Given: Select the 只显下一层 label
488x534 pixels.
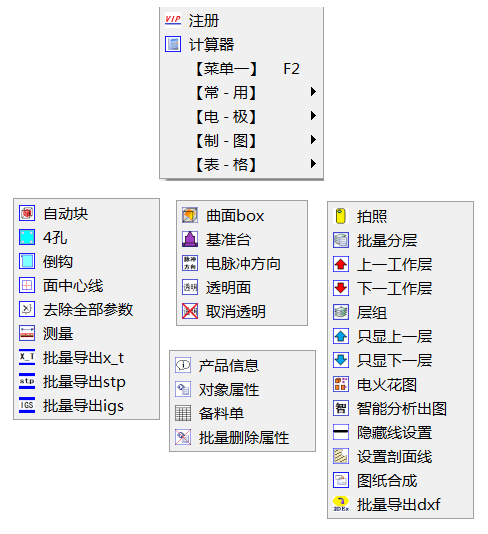Looking at the screenshot, I should point(394,360).
